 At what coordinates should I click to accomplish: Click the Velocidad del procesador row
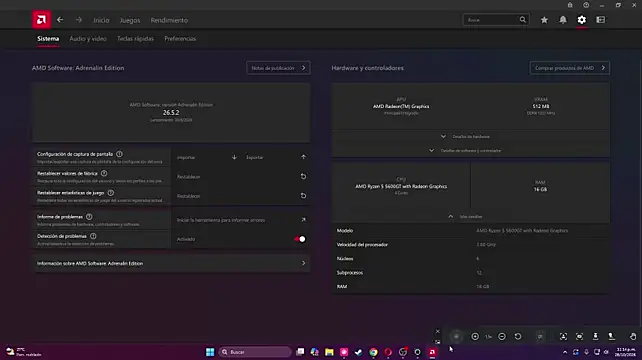[470, 245]
